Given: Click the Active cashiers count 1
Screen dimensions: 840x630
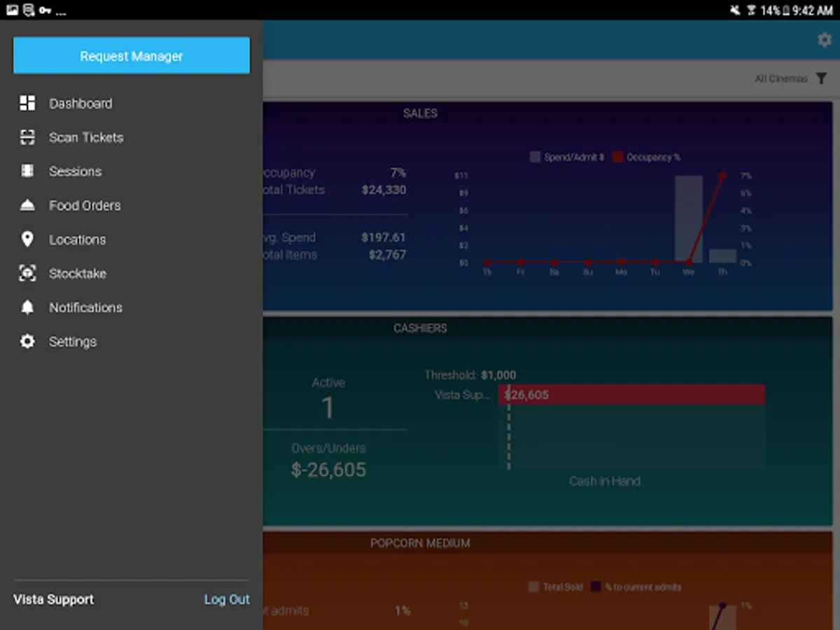Looking at the screenshot, I should tap(328, 408).
